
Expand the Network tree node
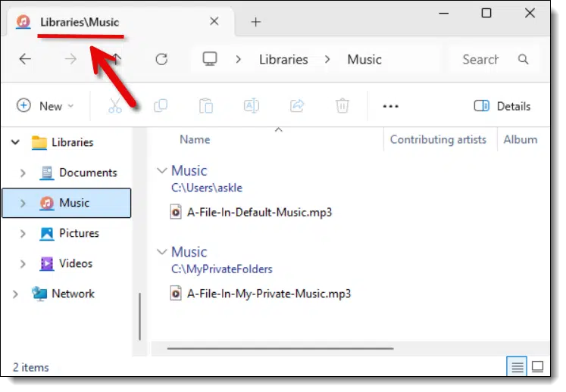[15, 294]
